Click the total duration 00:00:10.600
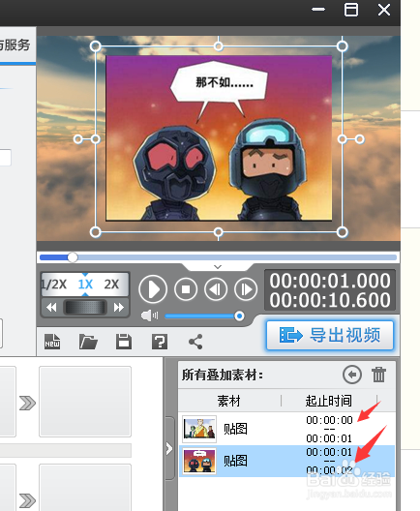Image resolution: width=420 pixels, height=511 pixels. pyautogui.click(x=330, y=300)
